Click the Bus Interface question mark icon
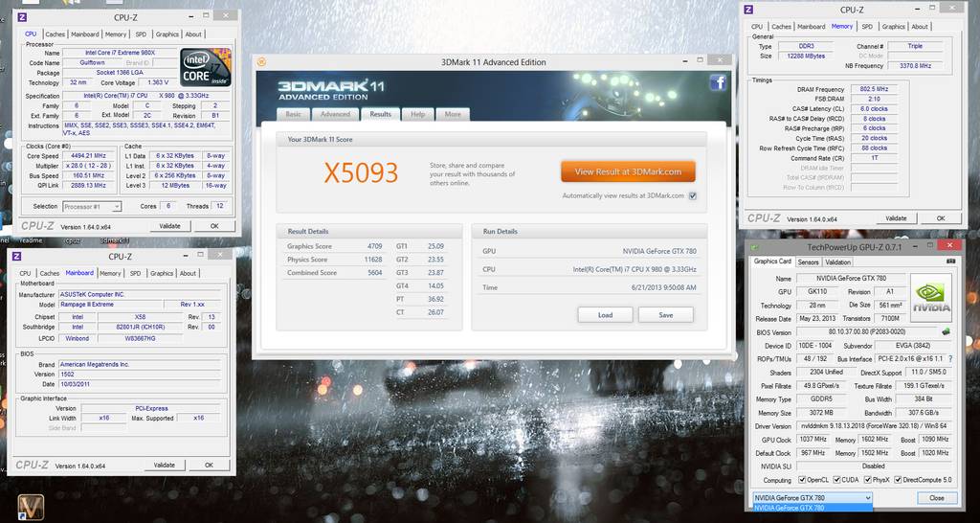The image size is (980, 523). 950,359
